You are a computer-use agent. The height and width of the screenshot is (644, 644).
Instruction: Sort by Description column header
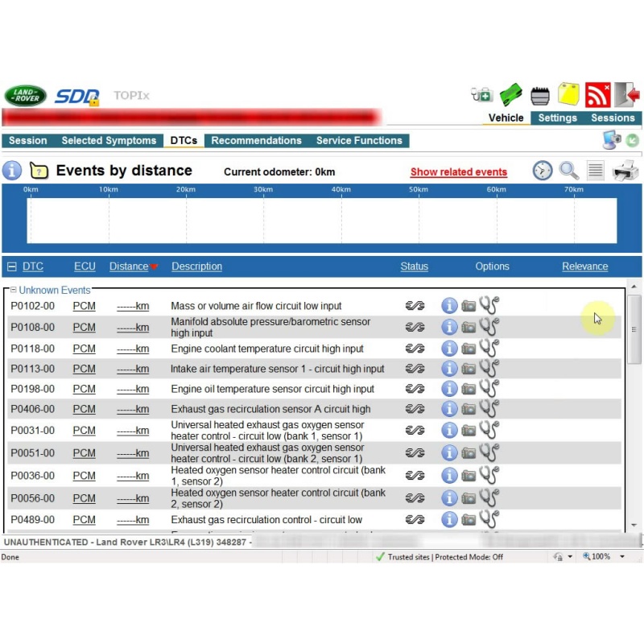coord(196,266)
